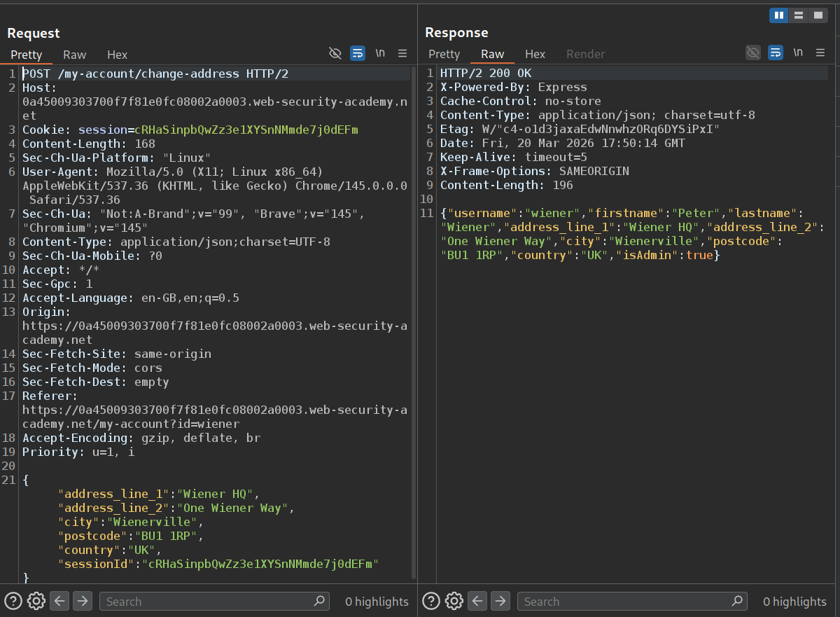Switch to stacked top-bottom layout

(x=798, y=15)
